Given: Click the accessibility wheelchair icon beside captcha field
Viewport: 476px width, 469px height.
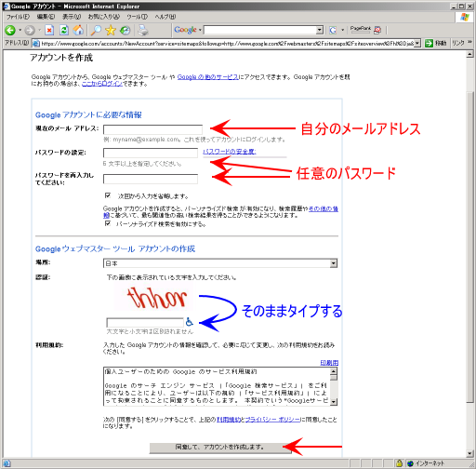Looking at the screenshot, I should coord(189,322).
